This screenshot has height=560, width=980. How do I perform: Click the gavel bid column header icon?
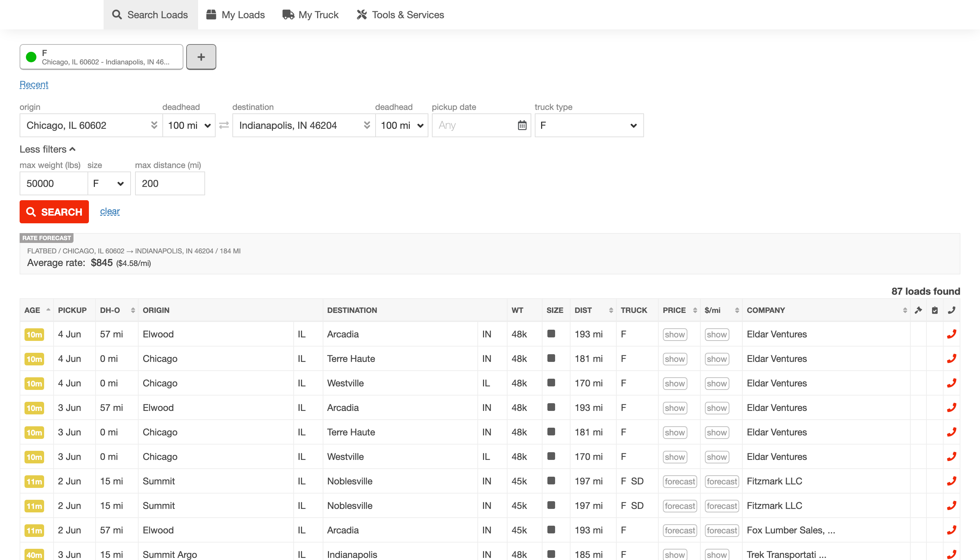pos(918,310)
